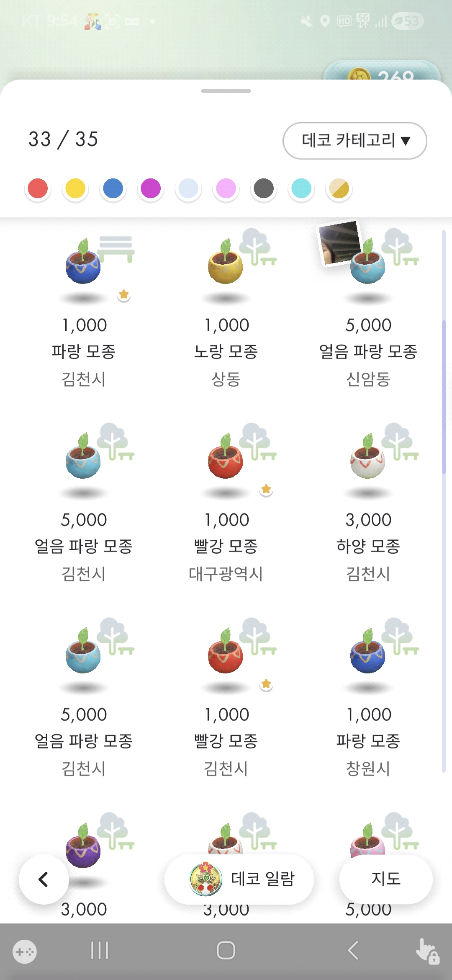452x980 pixels.
Task: Open the photo thumbnail on 신암동 seedling
Action: click(x=338, y=242)
